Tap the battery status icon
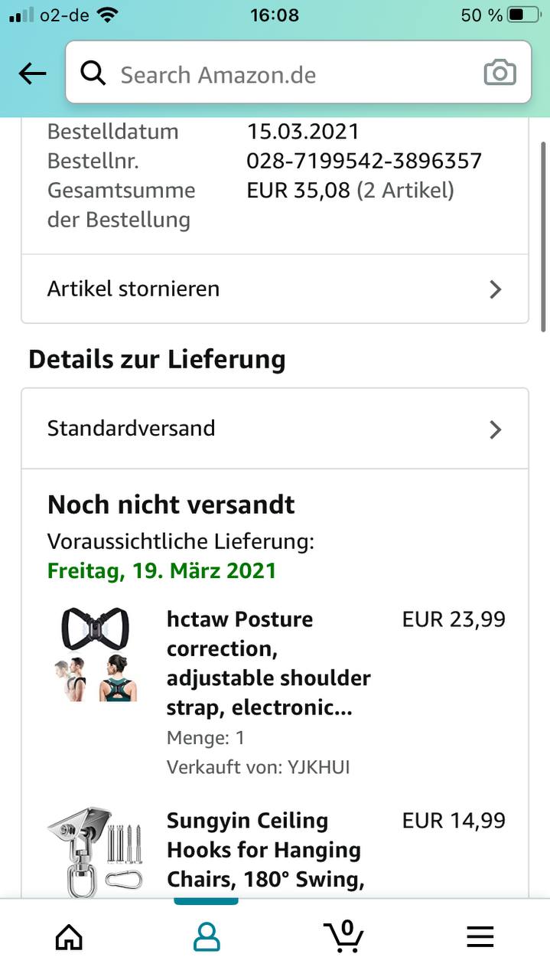This screenshot has height=980, width=550. click(524, 15)
